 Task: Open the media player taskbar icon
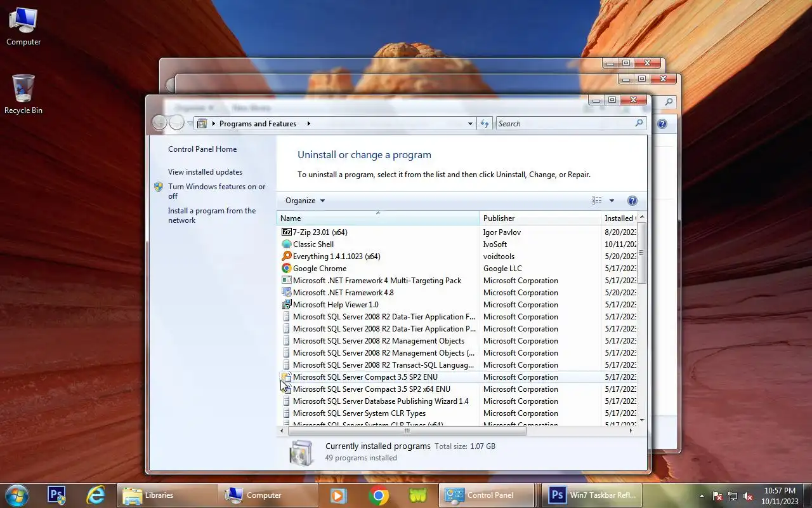coord(339,495)
